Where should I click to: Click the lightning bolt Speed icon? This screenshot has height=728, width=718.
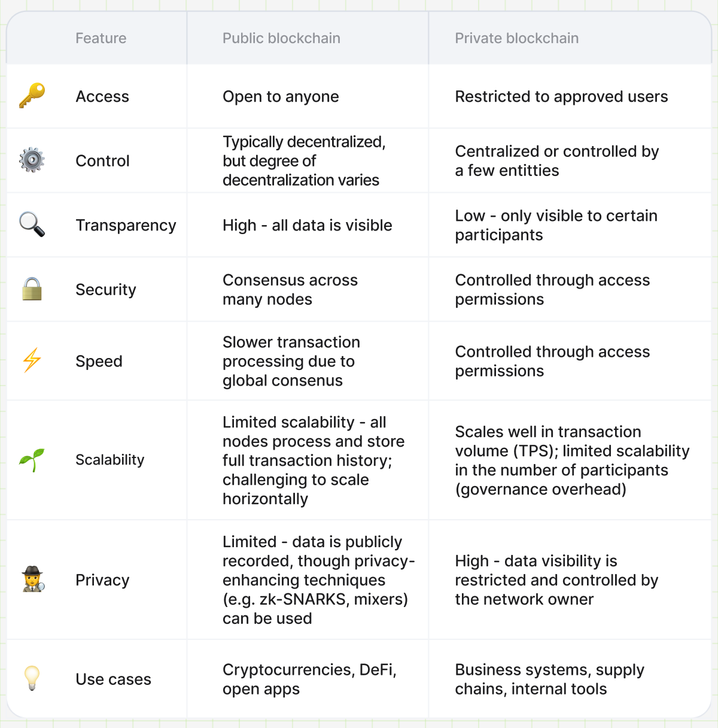click(x=32, y=360)
